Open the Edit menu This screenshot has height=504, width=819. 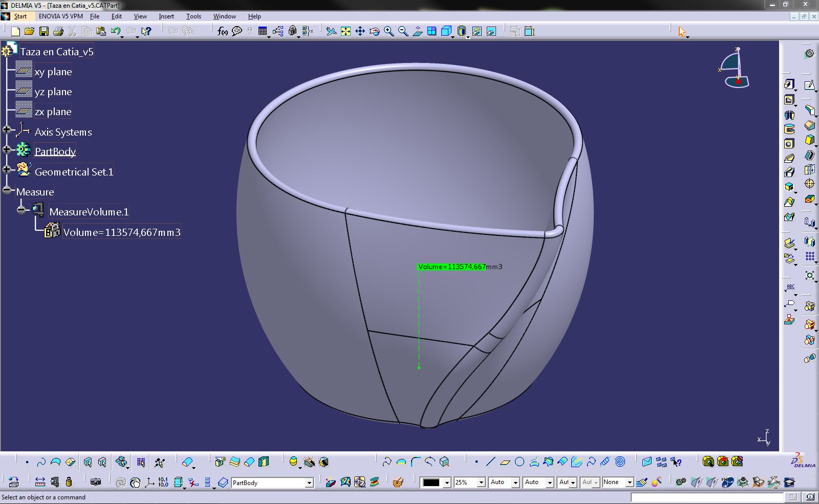[x=116, y=16]
